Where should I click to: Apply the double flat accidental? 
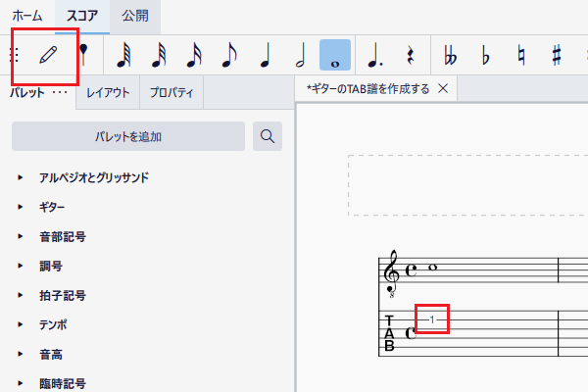pyautogui.click(x=451, y=55)
